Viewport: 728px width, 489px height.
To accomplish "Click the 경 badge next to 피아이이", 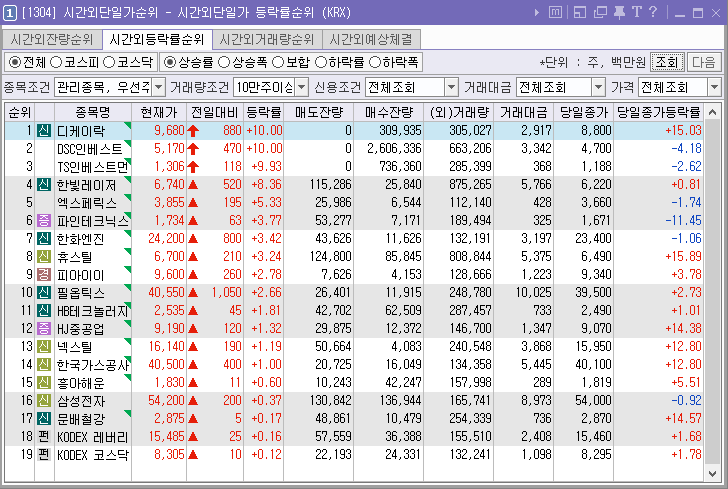I will (x=44, y=274).
